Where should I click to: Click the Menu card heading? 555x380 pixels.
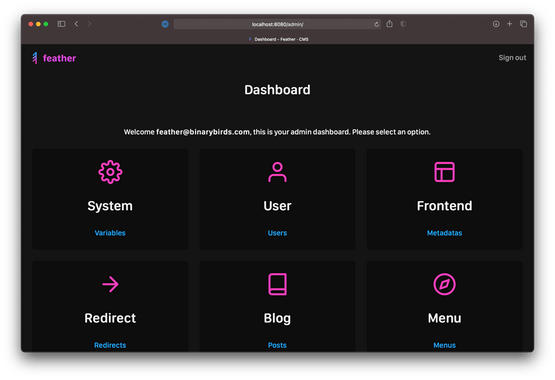click(x=445, y=318)
